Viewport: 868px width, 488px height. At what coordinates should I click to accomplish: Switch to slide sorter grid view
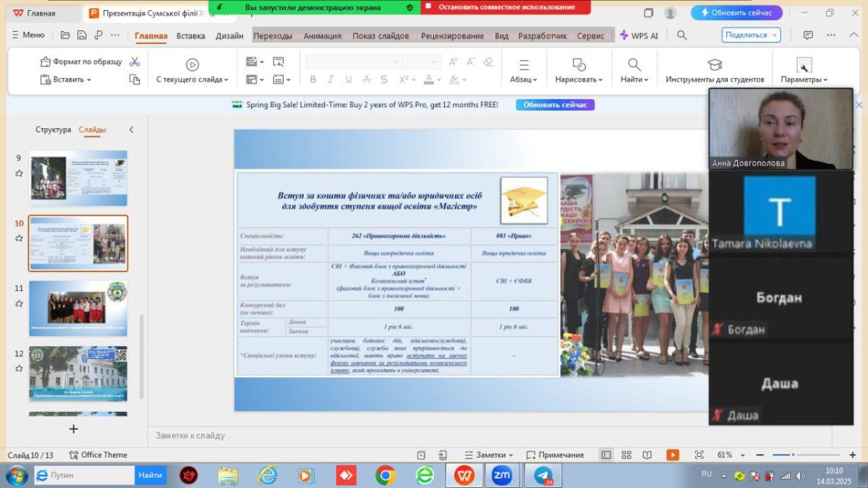(626, 455)
